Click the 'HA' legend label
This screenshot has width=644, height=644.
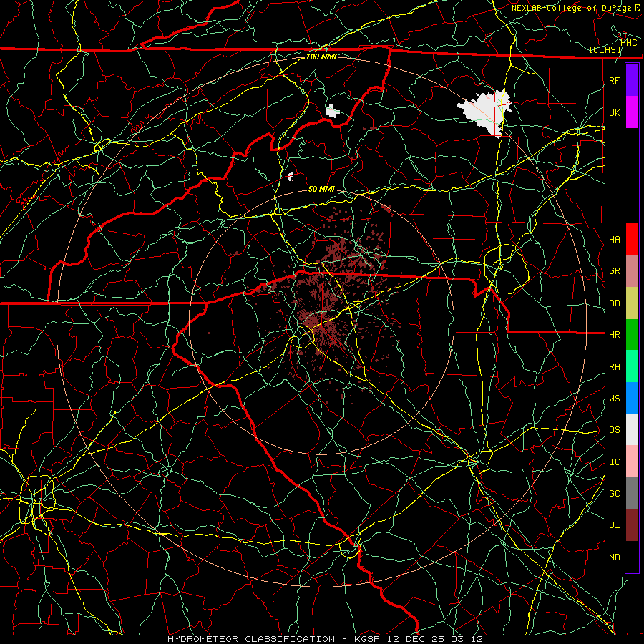[614, 240]
